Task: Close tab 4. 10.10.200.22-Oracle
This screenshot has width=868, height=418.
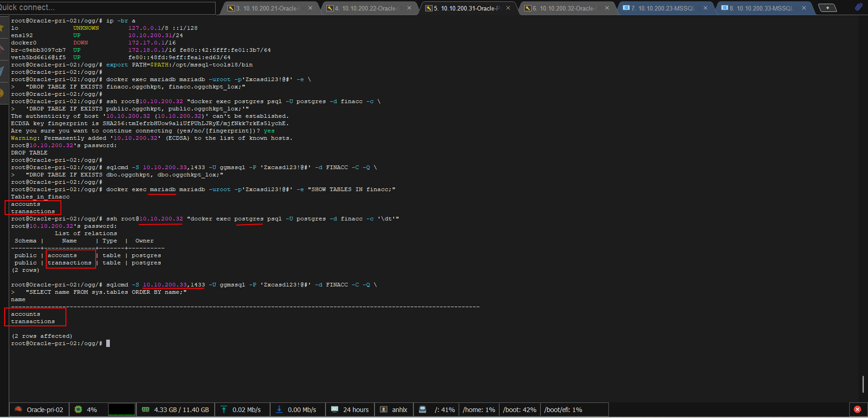Action: pos(409,8)
